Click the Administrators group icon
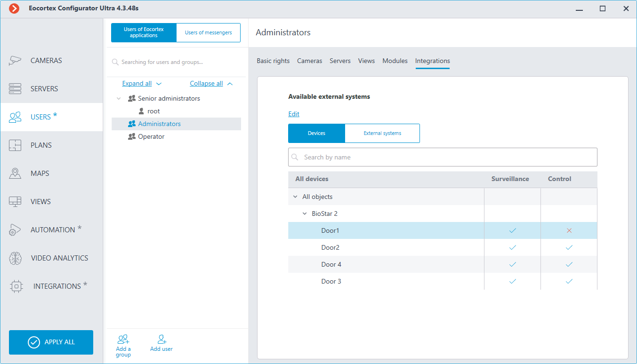The width and height of the screenshot is (637, 364). point(132,124)
